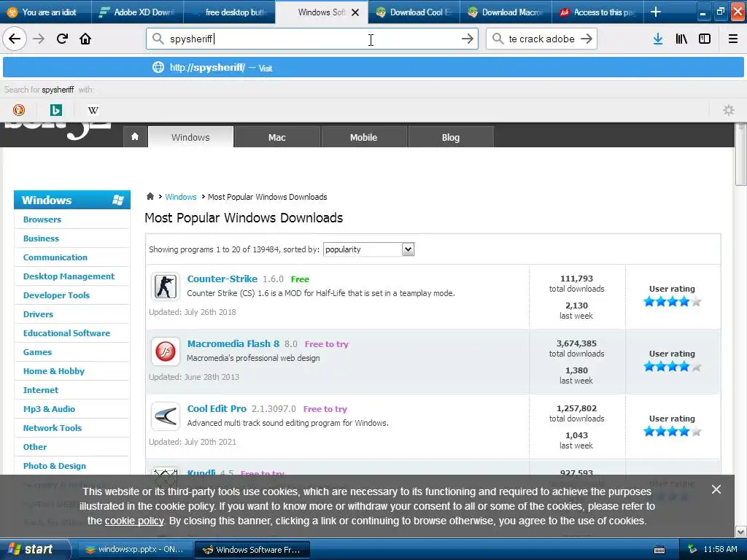The image size is (747, 560).
Task: Click the keyboard icon in system tray
Action: point(659,550)
